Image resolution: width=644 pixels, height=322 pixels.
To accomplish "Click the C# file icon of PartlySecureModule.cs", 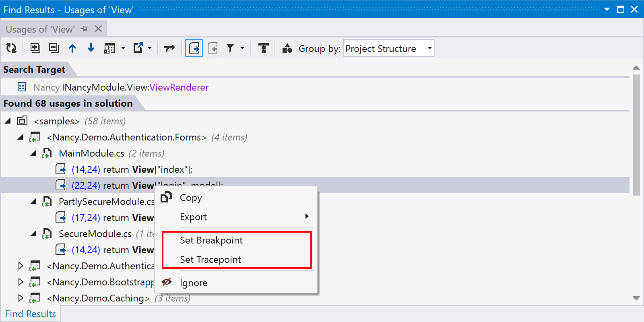I will (47, 201).
